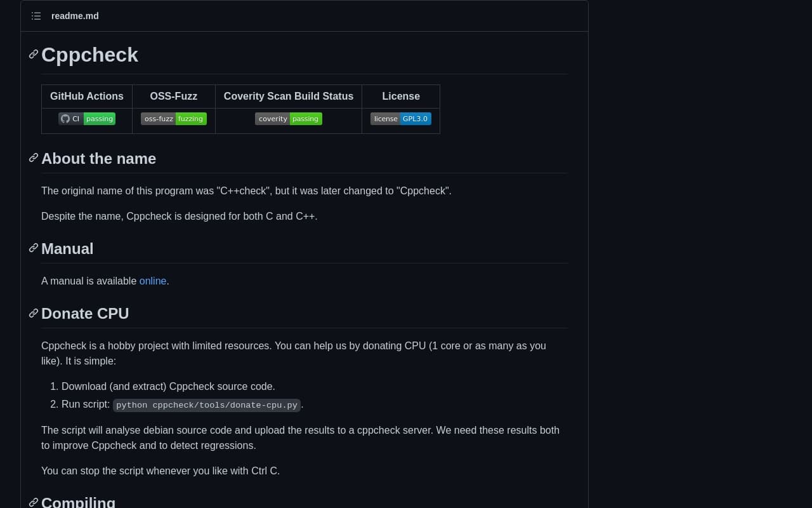Click the 'Despite the name' sentence
Image resolution: width=812 pixels, height=508 pixels.
[180, 216]
